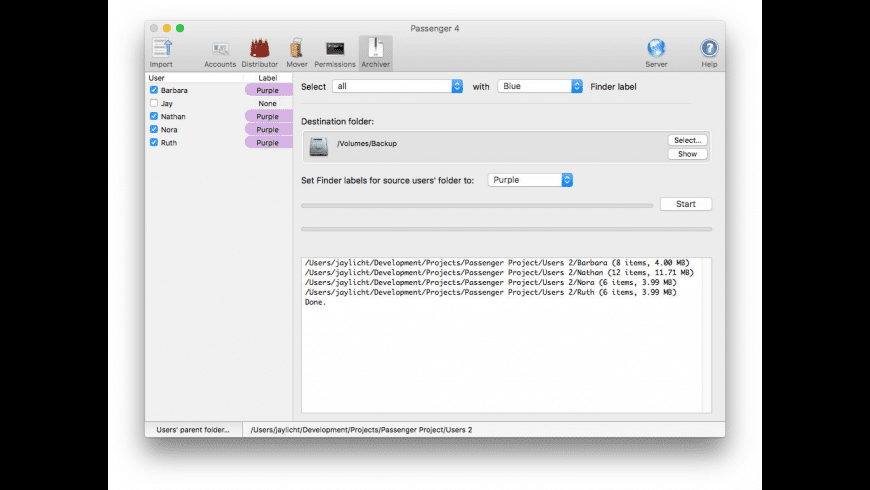This screenshot has width=870, height=490.
Task: Click the /Volumes/Backup destination path
Action: [367, 143]
